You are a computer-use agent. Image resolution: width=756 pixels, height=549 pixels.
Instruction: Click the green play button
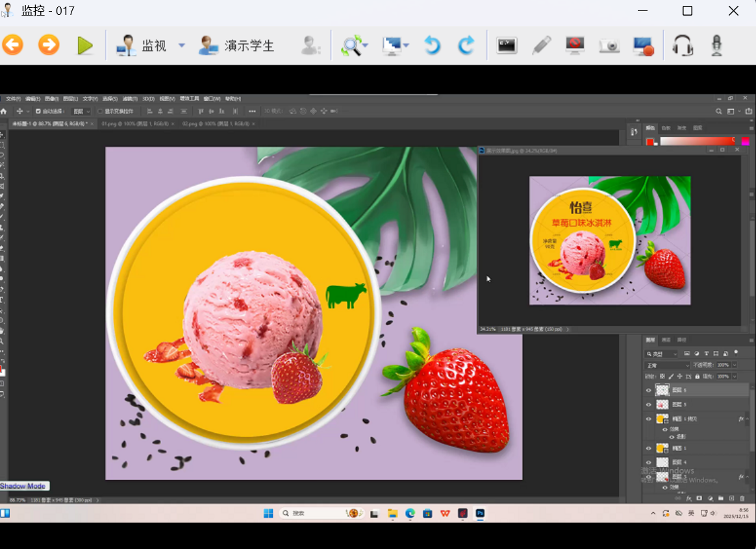[85, 45]
